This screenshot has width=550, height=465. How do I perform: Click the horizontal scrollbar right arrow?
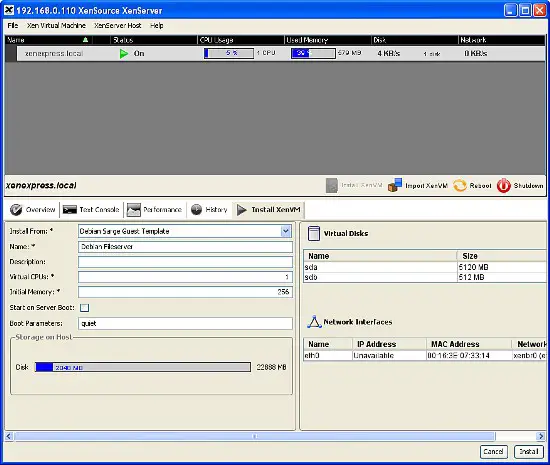[541, 437]
